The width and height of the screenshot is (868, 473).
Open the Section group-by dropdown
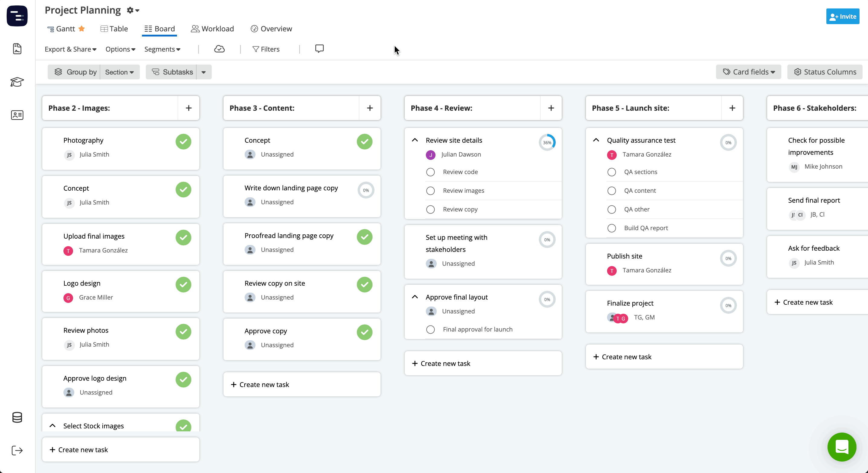[120, 72]
